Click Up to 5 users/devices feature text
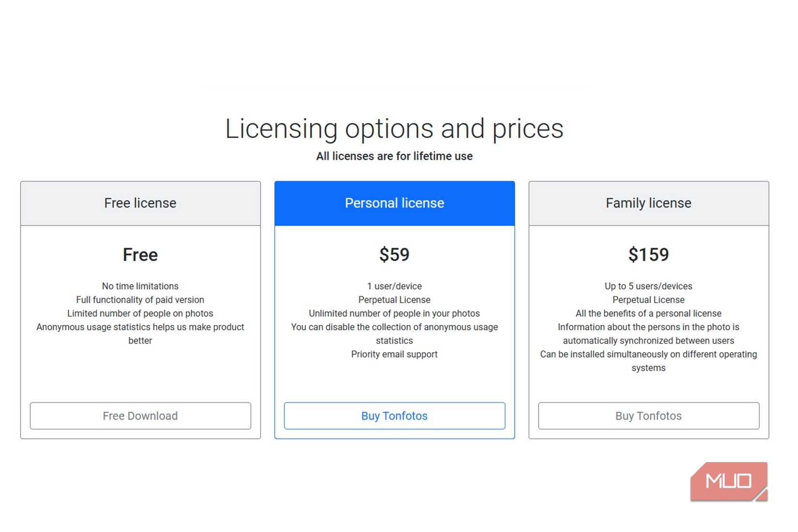The height and width of the screenshot is (532, 798). click(x=649, y=286)
